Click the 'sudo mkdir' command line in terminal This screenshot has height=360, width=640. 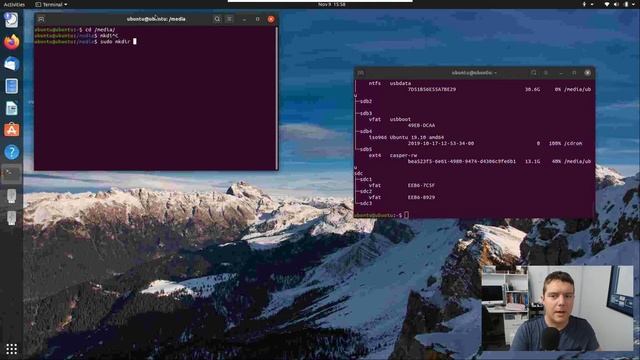point(85,42)
